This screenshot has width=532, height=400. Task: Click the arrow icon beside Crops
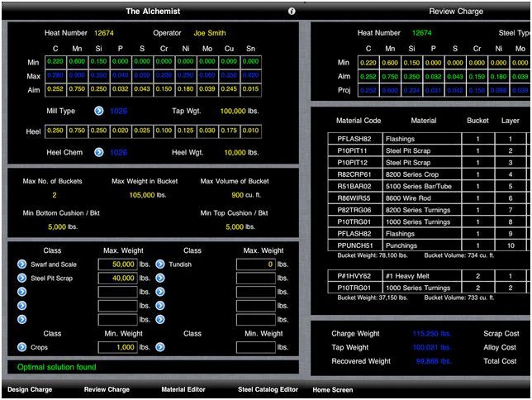pyautogui.click(x=22, y=347)
